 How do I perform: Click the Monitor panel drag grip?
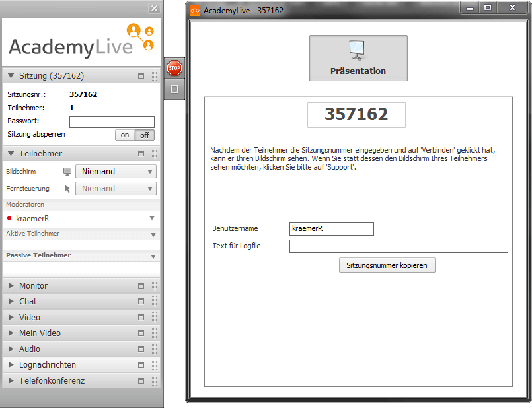pyautogui.click(x=155, y=286)
